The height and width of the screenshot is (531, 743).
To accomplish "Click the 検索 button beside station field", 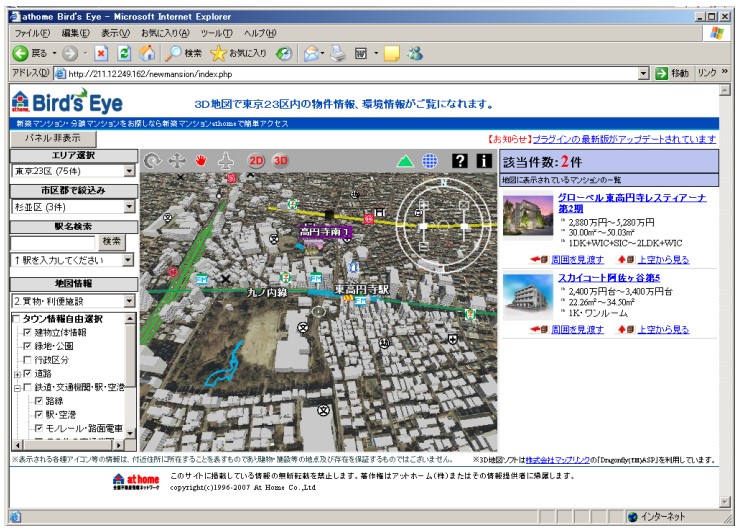I will (x=111, y=242).
